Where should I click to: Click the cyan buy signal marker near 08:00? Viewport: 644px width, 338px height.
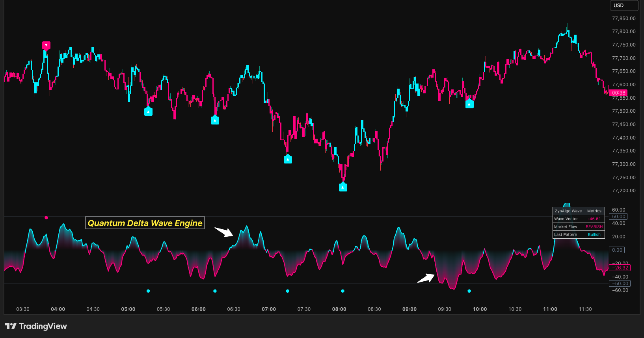(343, 187)
